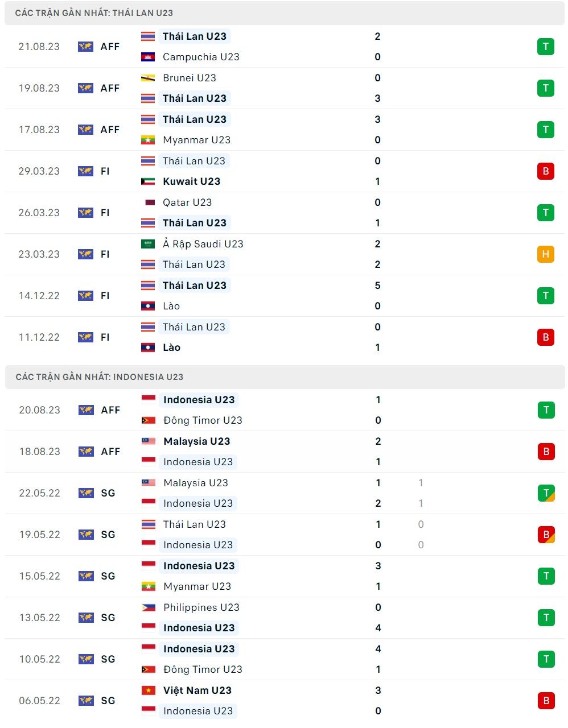Click the Kuwait flag icon
568x728 pixels.
(x=149, y=181)
